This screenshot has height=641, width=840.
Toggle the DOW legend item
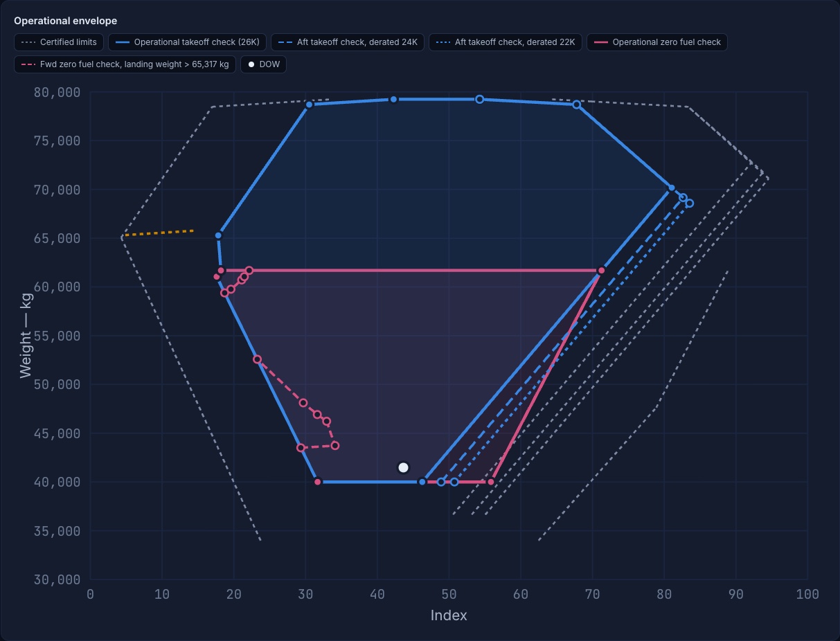click(x=263, y=64)
